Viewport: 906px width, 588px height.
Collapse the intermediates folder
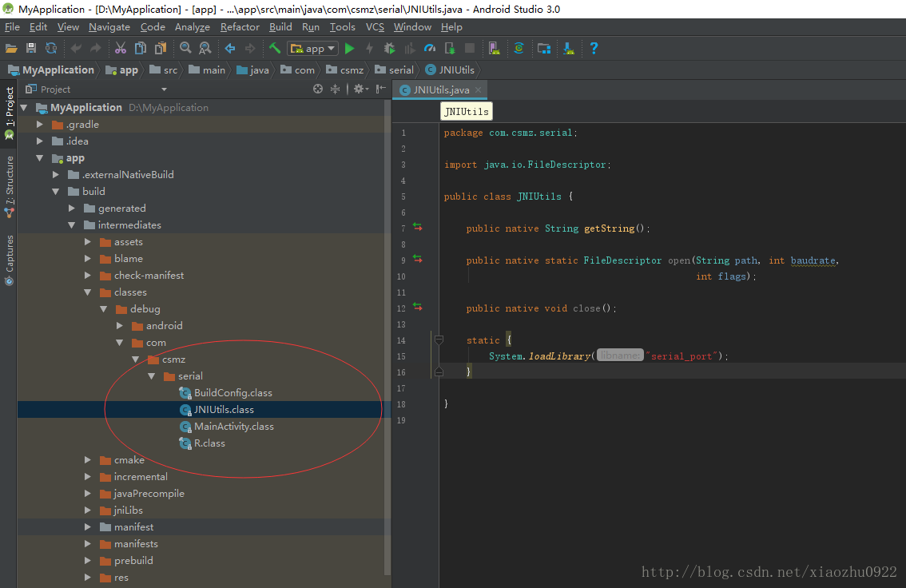tap(72, 224)
